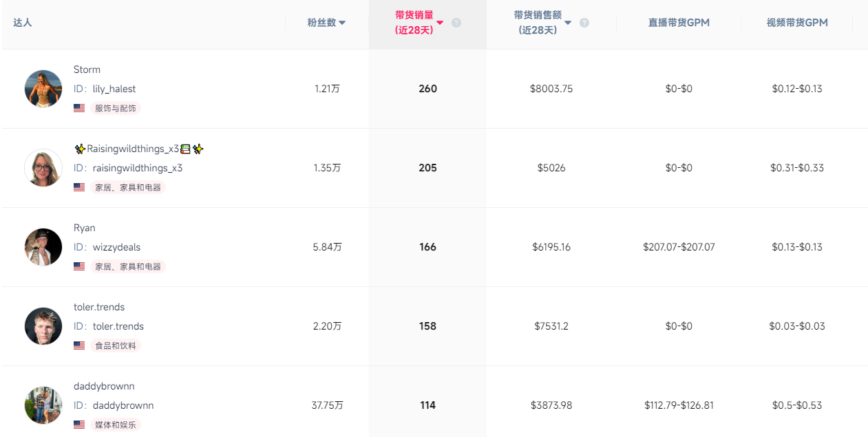Click the help icon beside 带货销量

(x=456, y=23)
